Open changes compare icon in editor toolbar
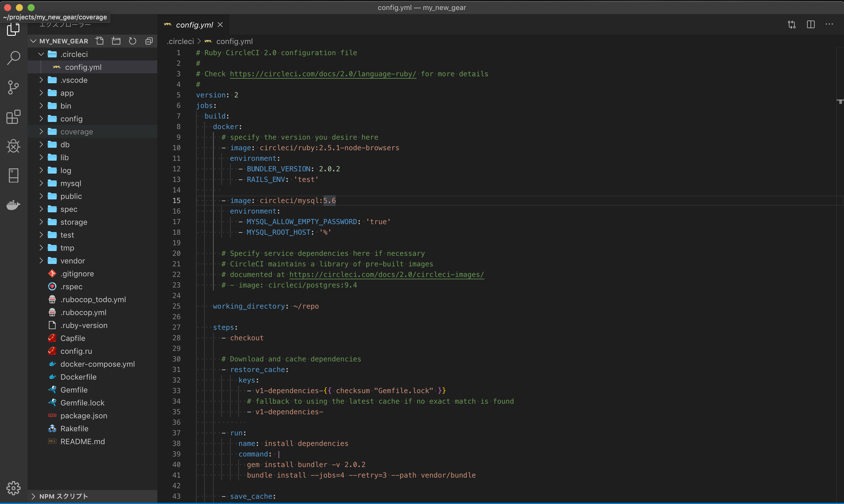Viewport: 844px width, 504px height. click(x=792, y=24)
